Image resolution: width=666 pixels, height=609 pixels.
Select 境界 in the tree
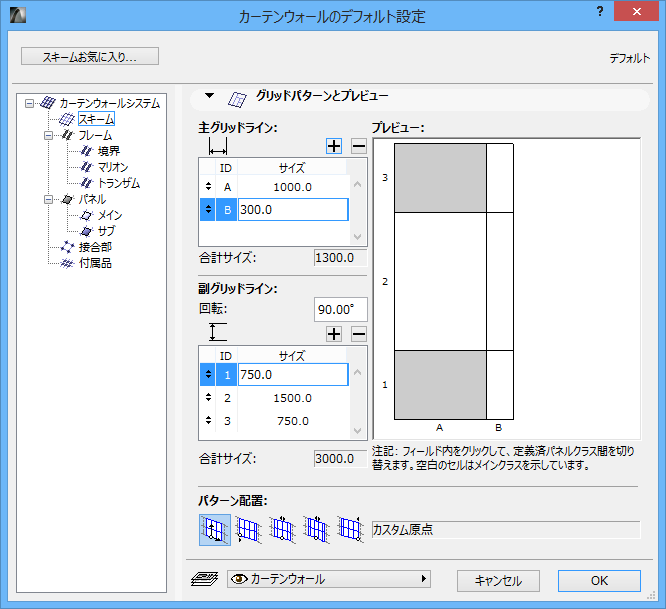pyautogui.click(x=109, y=151)
